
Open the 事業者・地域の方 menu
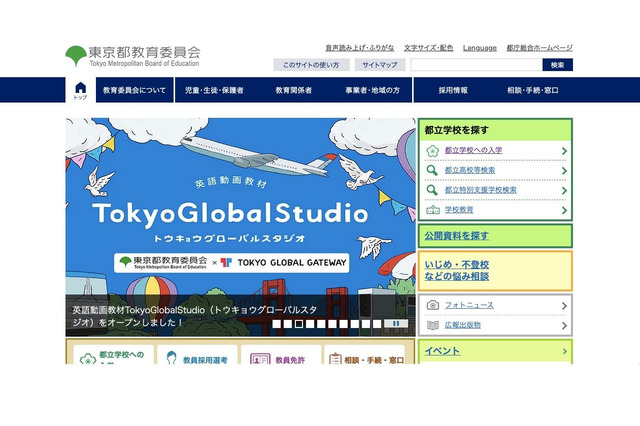(372, 90)
